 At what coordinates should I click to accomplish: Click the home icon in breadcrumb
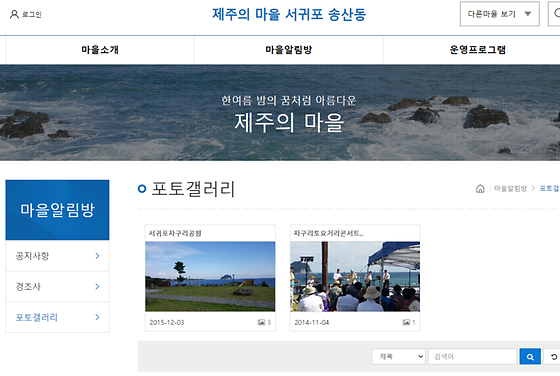click(x=480, y=189)
